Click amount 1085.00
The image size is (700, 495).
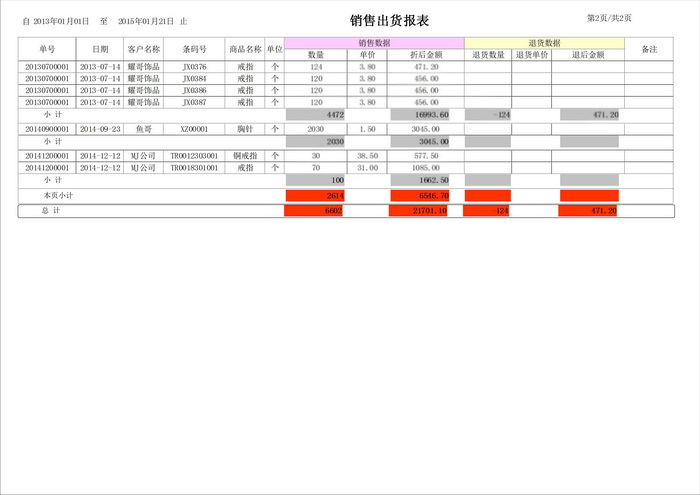(x=426, y=168)
